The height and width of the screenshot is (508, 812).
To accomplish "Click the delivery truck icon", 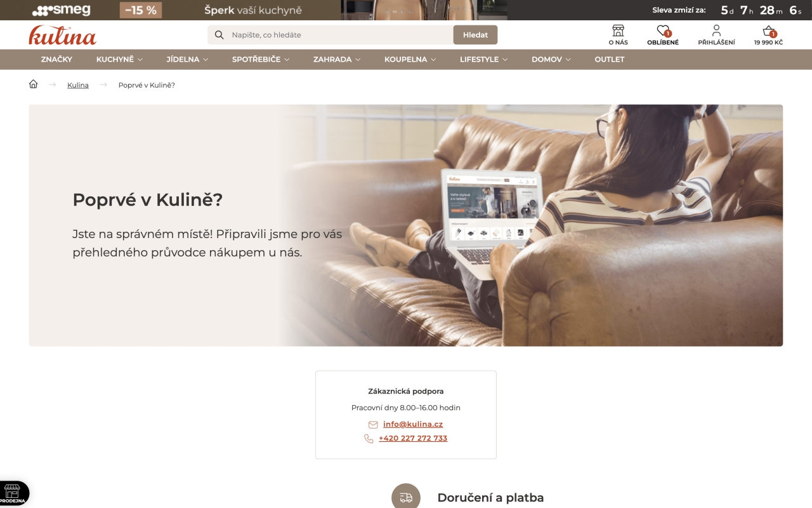I will (406, 498).
